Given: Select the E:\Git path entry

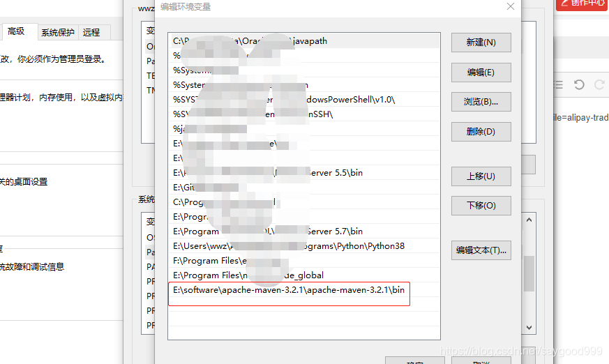Looking at the screenshot, I should pos(304,188).
